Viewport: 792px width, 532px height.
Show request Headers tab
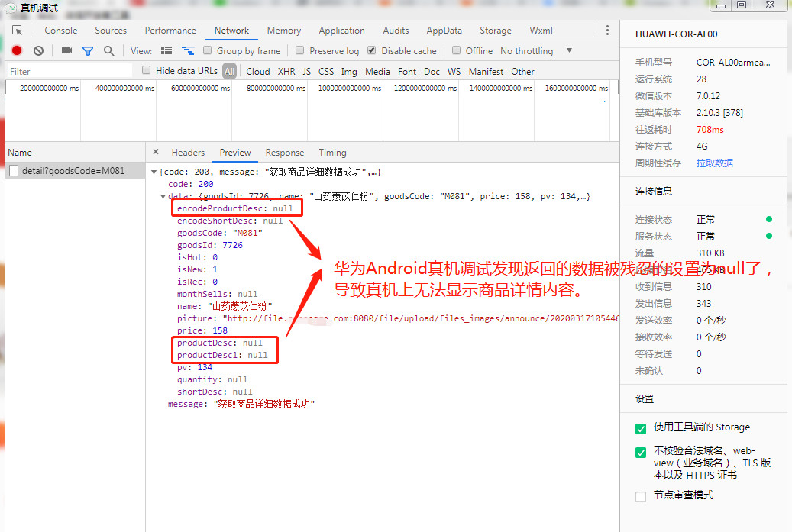[188, 153]
